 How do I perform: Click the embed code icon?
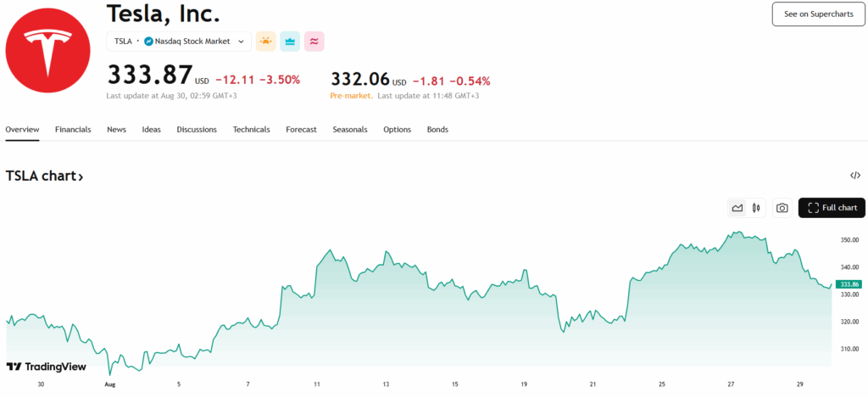[x=855, y=176]
